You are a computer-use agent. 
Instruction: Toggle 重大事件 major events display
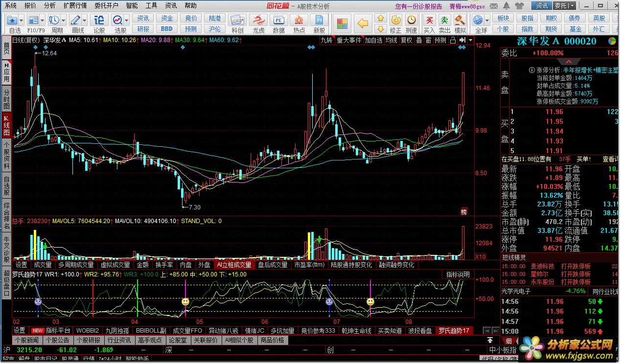349,40
